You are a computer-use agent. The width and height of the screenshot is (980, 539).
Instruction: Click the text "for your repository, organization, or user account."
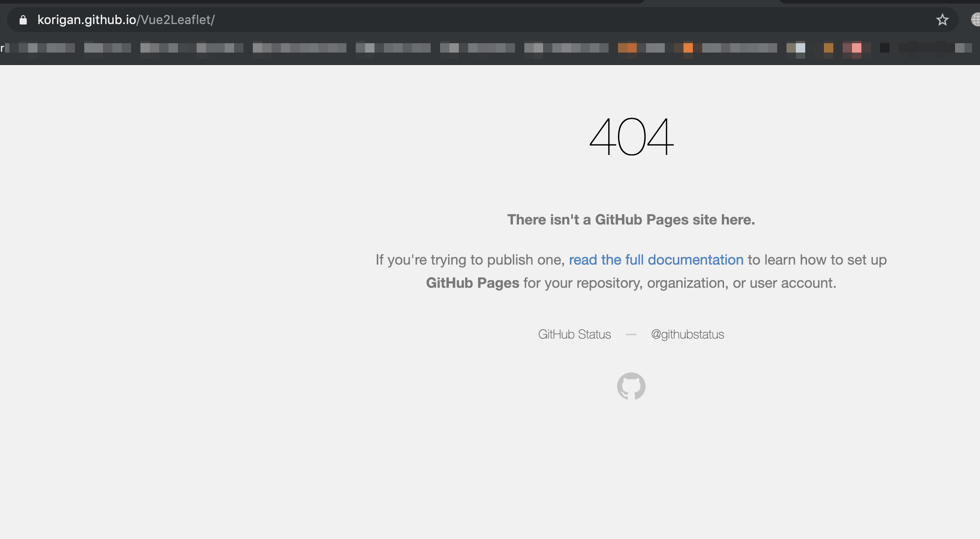point(680,283)
